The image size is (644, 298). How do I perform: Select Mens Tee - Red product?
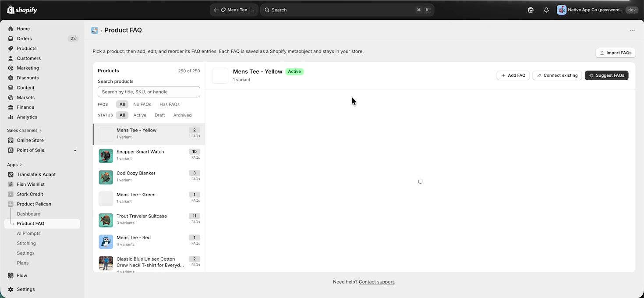click(x=149, y=241)
